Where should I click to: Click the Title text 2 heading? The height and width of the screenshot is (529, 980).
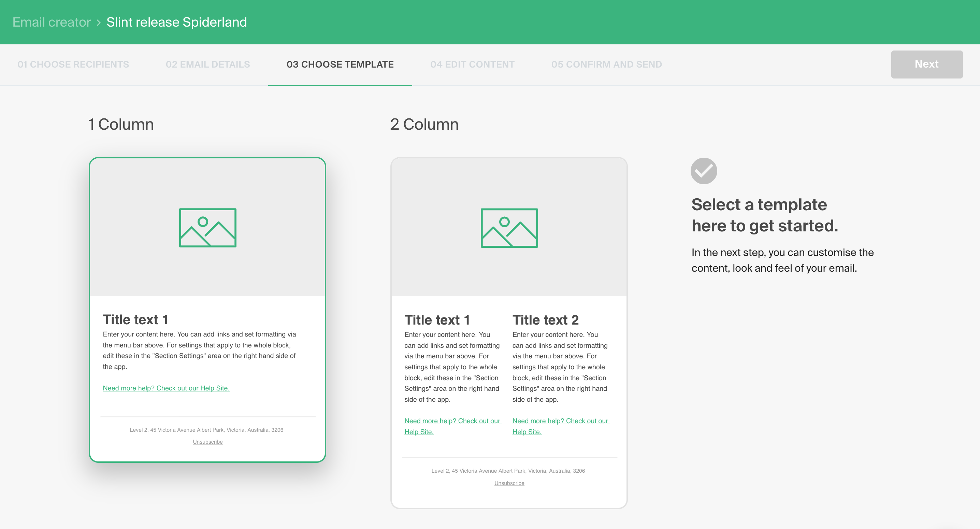[x=545, y=320]
